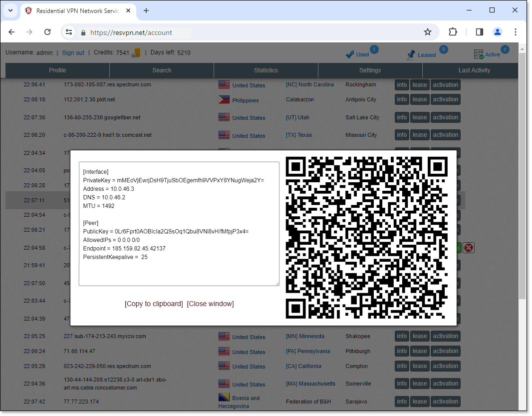Click Copy to clipboard in the popup
Image resolution: width=532 pixels, height=416 pixels.
154,304
